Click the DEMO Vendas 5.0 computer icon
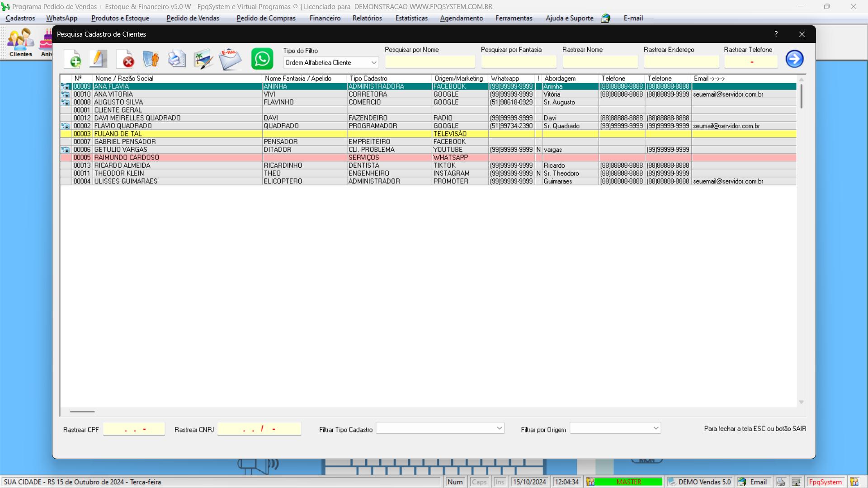The width and height of the screenshot is (868, 488). click(672, 482)
